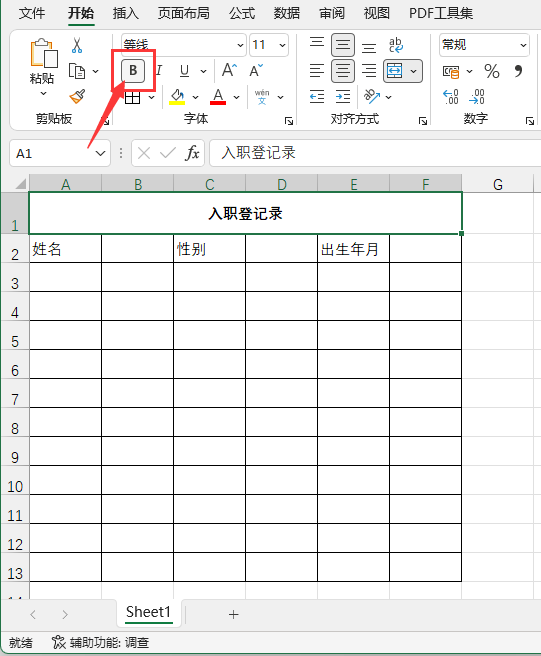This screenshot has height=656, width=541.
Task: Select cell containing 出生年月
Action: (x=354, y=249)
